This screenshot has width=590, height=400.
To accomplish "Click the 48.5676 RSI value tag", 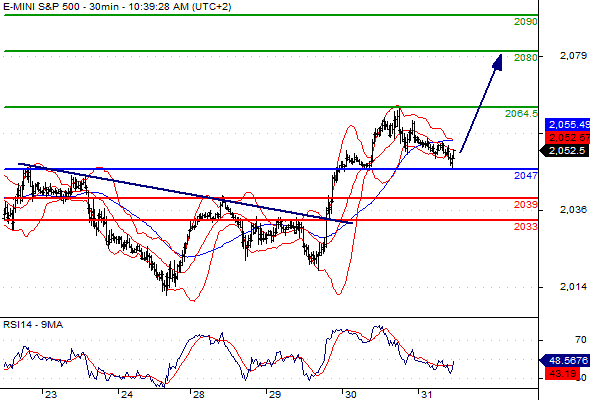I will 565,360.
